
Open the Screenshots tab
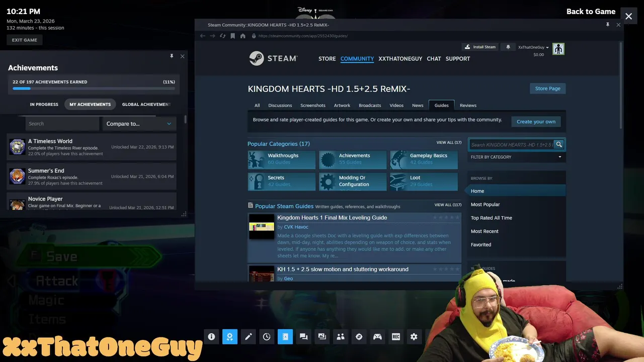click(313, 105)
